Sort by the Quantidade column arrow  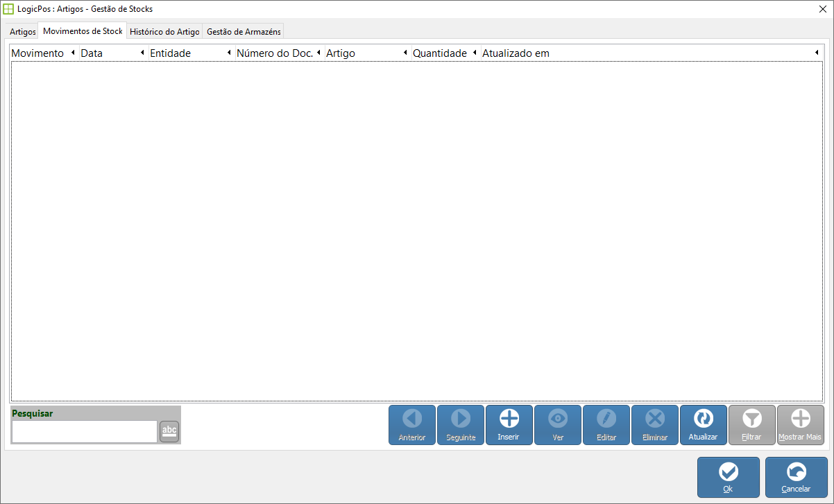475,53
